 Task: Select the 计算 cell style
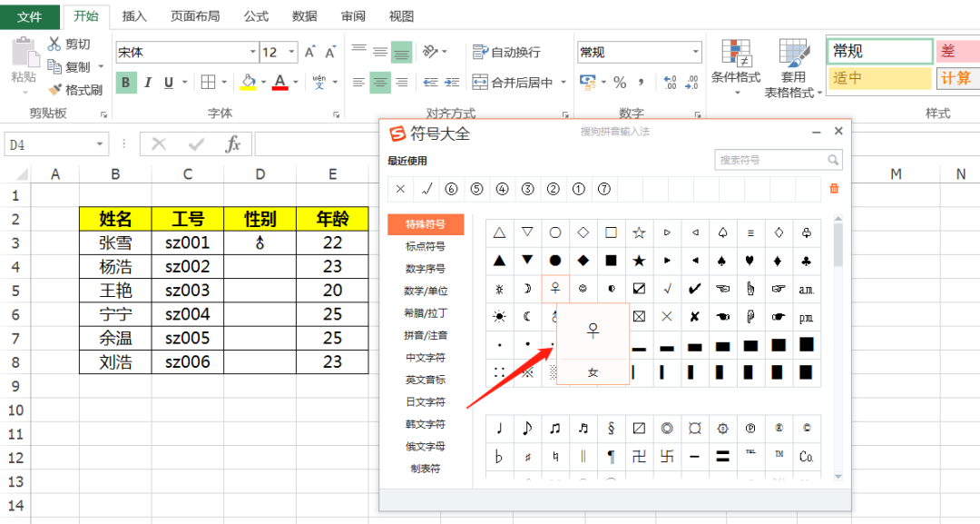click(957, 78)
